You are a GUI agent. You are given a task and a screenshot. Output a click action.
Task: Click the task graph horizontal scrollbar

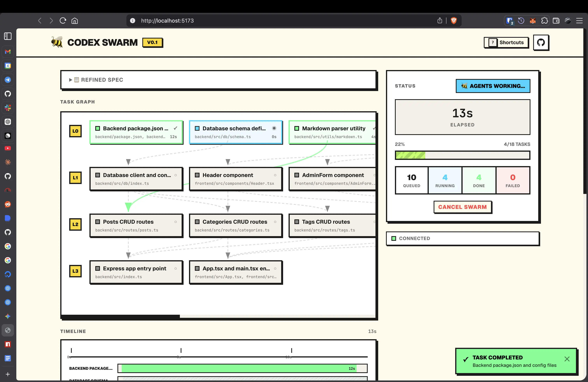click(121, 316)
